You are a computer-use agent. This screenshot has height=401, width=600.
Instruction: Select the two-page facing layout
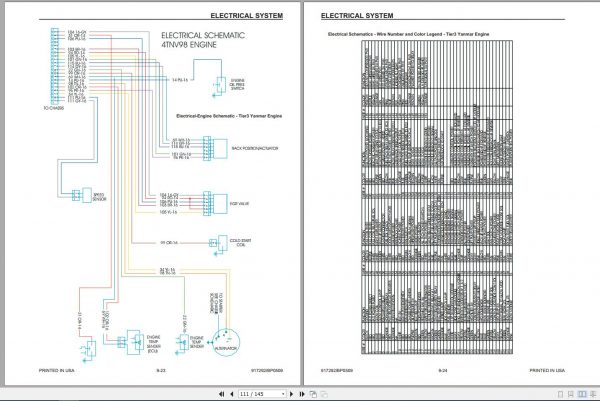click(582, 394)
